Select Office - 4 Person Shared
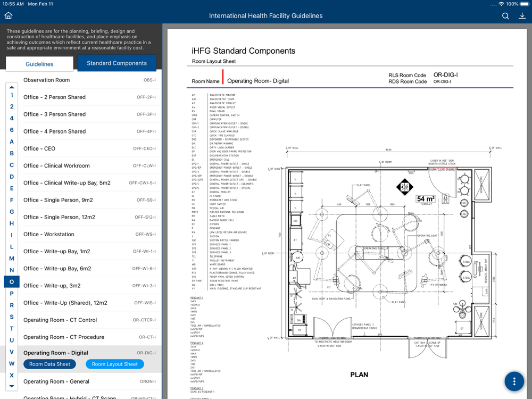Viewport: 532px width, 399px height. coord(89,131)
